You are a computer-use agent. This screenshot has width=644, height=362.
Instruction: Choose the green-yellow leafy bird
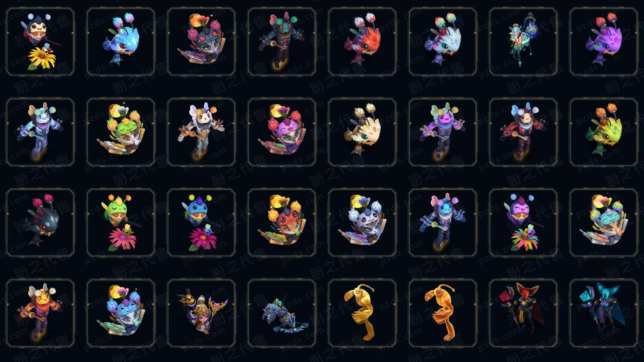pyautogui.click(x=604, y=132)
